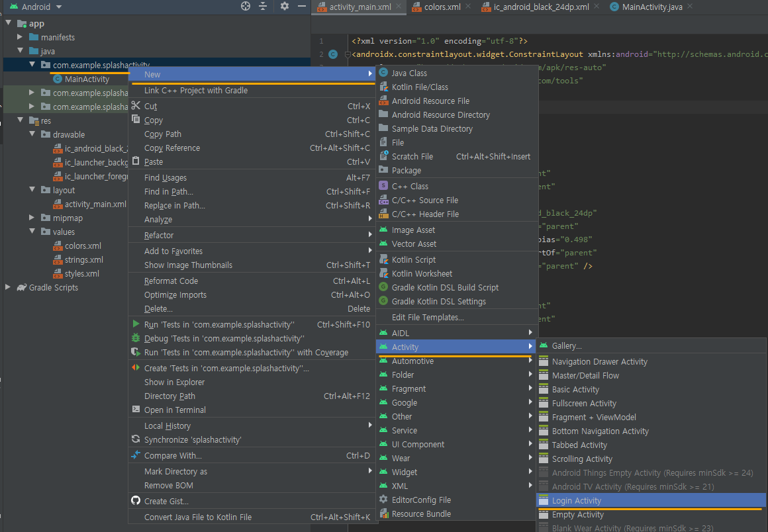The height and width of the screenshot is (532, 768).
Task: Select Empty Activity template
Action: click(x=651, y=514)
